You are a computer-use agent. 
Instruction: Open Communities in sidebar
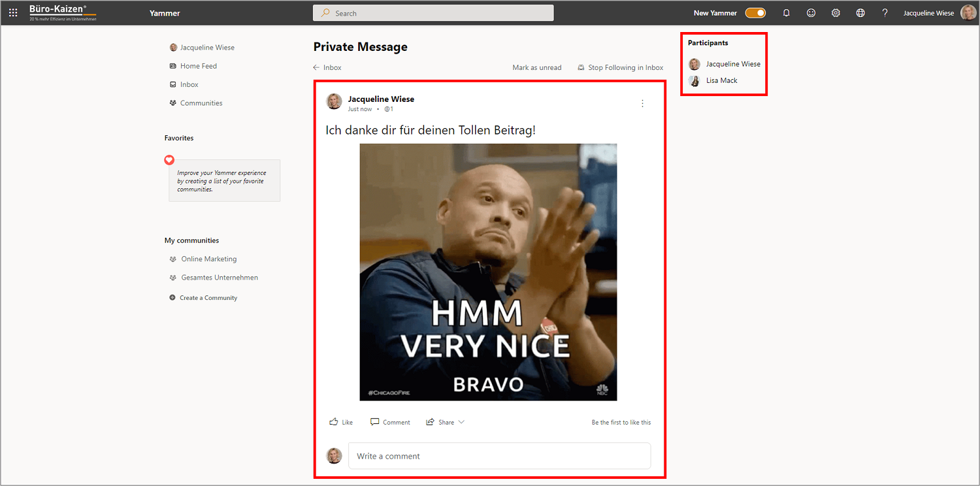coord(201,103)
